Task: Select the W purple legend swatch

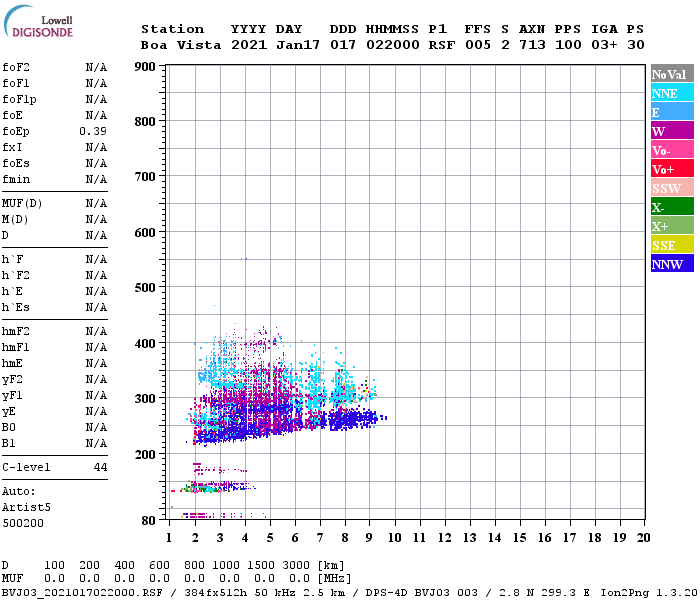Action: (x=672, y=131)
